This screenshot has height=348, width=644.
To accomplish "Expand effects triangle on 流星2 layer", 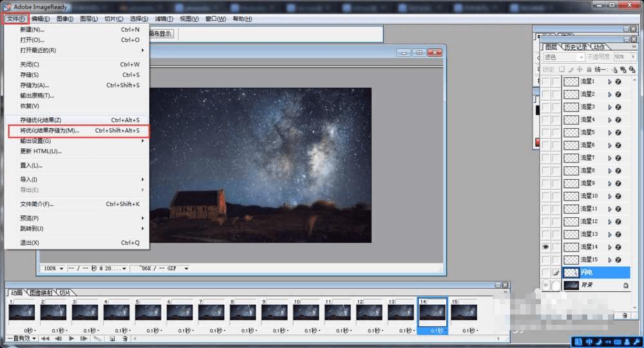I will (610, 95).
